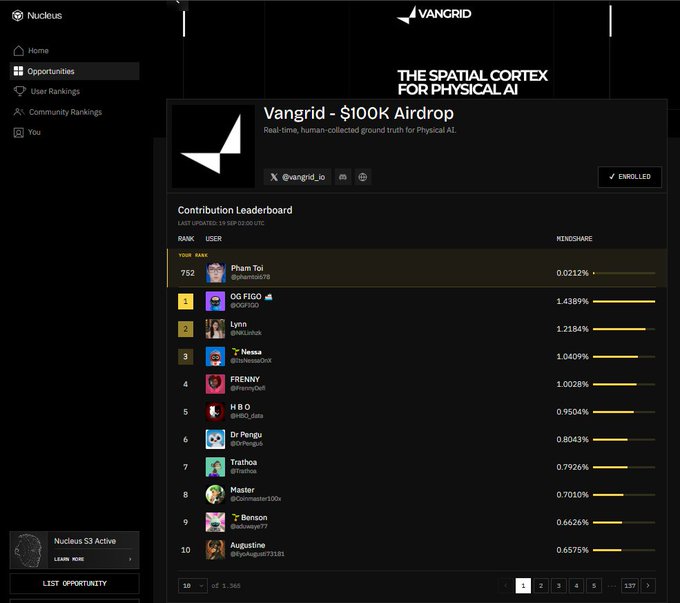Click the previous page chevron
This screenshot has width=680, height=603.
[505, 586]
